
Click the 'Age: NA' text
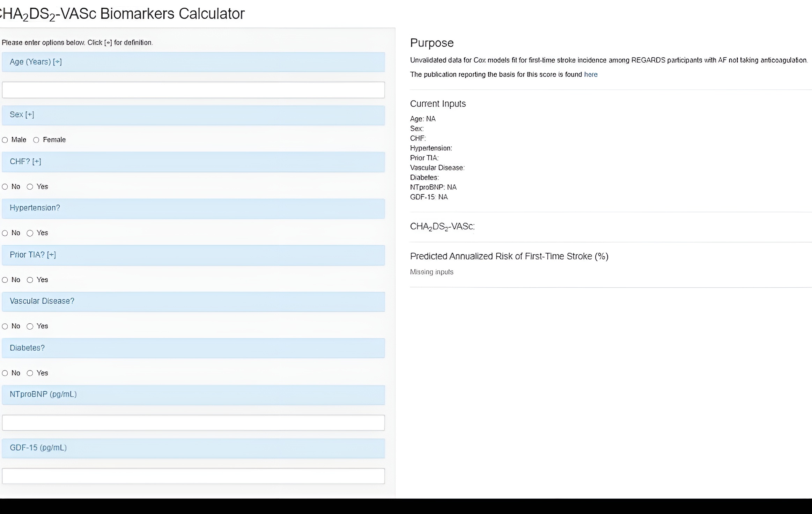pyautogui.click(x=423, y=119)
